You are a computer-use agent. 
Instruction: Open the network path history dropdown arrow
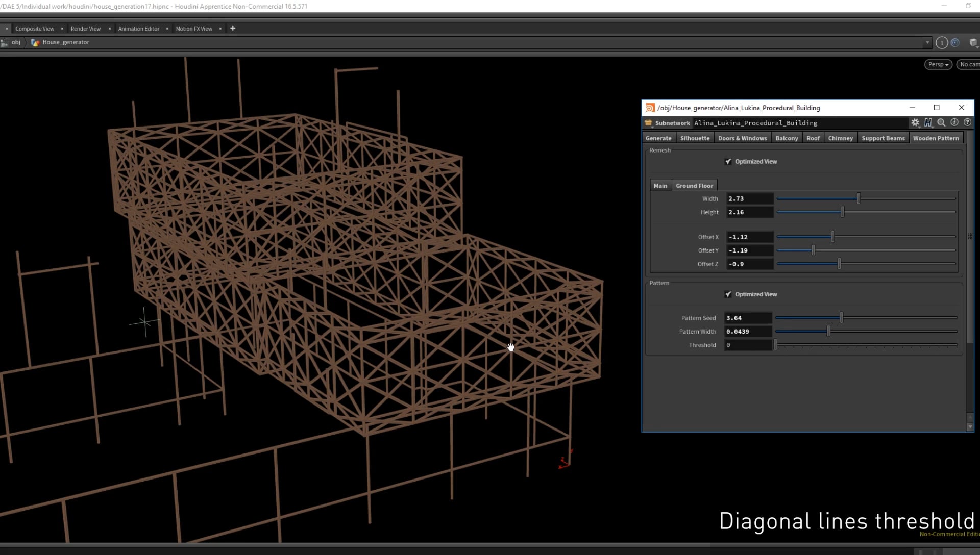[928, 42]
